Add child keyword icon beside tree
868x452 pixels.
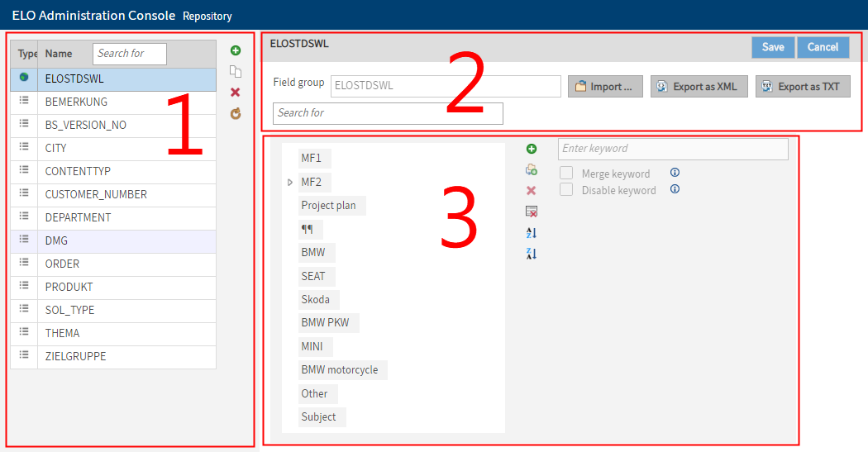532,169
